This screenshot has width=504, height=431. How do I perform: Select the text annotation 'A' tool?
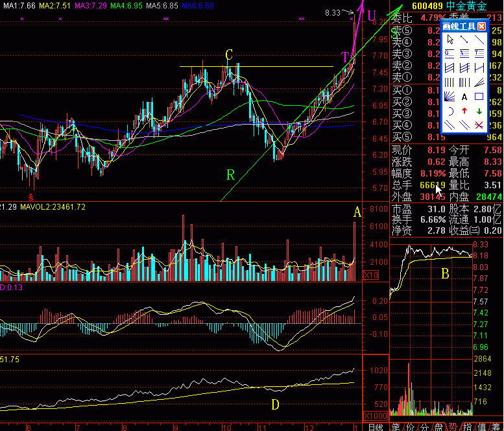click(464, 96)
